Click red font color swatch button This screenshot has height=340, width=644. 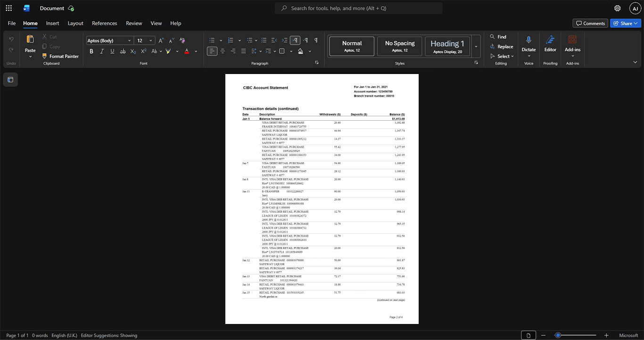pos(187,51)
